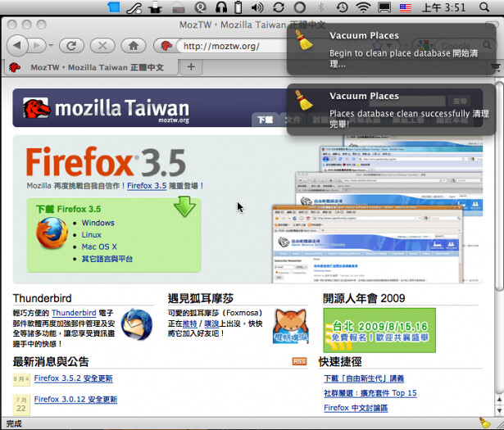Open the Mac OS X download link
The height and width of the screenshot is (430, 504).
(99, 247)
